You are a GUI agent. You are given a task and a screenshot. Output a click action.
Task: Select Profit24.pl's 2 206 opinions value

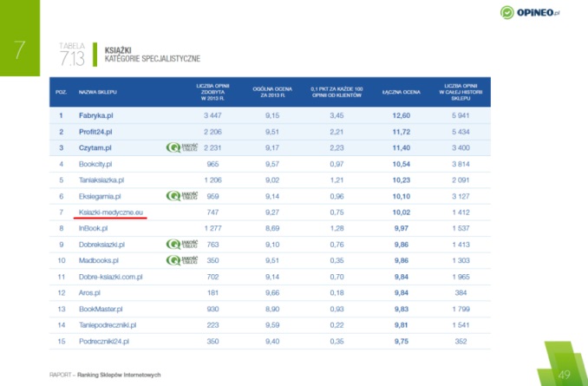tap(212, 132)
